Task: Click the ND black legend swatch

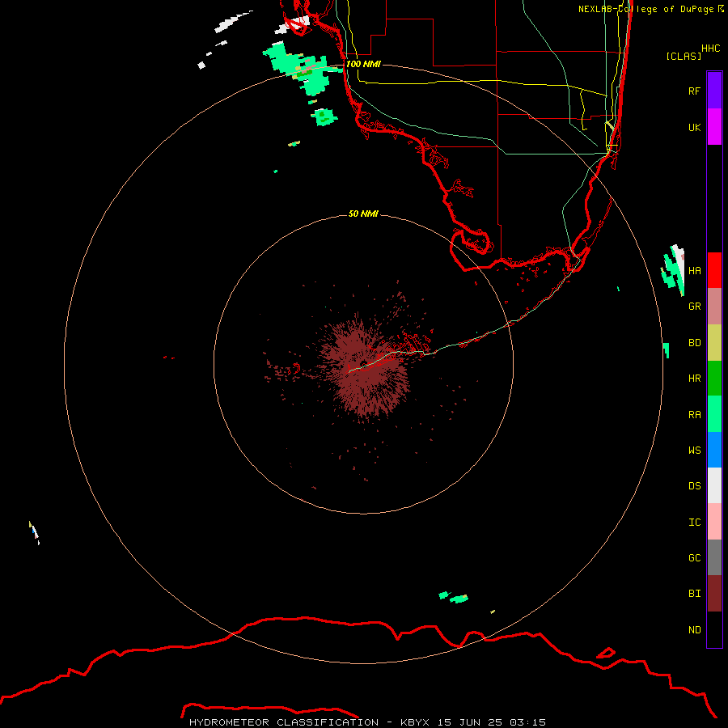Action: pyautogui.click(x=714, y=629)
